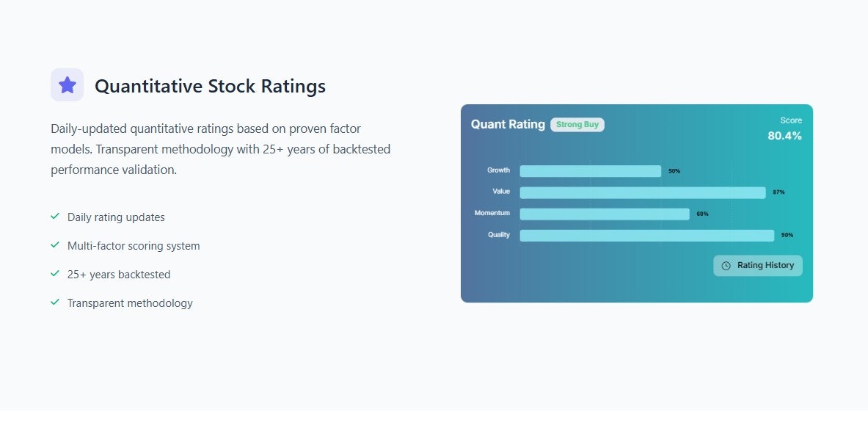
Task: Click the Growth factor label
Action: (498, 170)
